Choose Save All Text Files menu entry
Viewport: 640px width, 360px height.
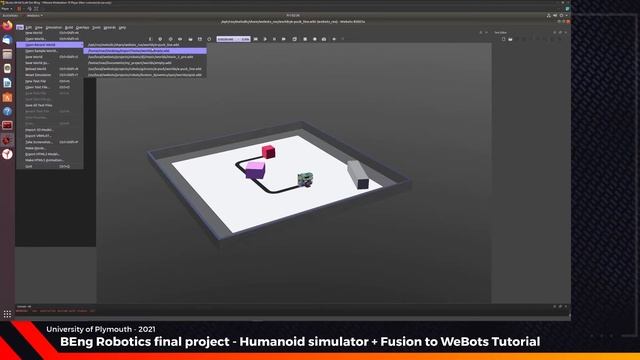[50, 105]
